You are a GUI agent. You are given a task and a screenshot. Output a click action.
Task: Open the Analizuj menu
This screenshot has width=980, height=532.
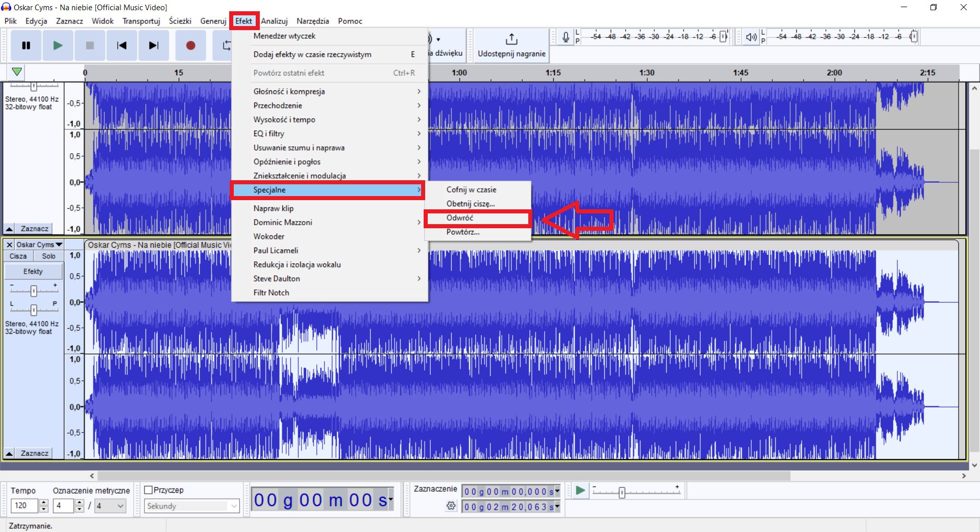tap(275, 21)
